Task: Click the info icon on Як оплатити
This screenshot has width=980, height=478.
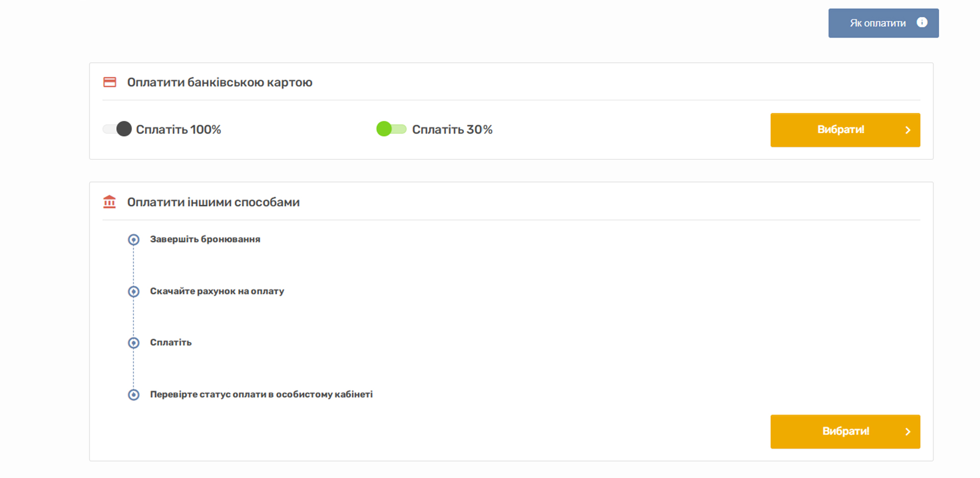Action: (922, 22)
